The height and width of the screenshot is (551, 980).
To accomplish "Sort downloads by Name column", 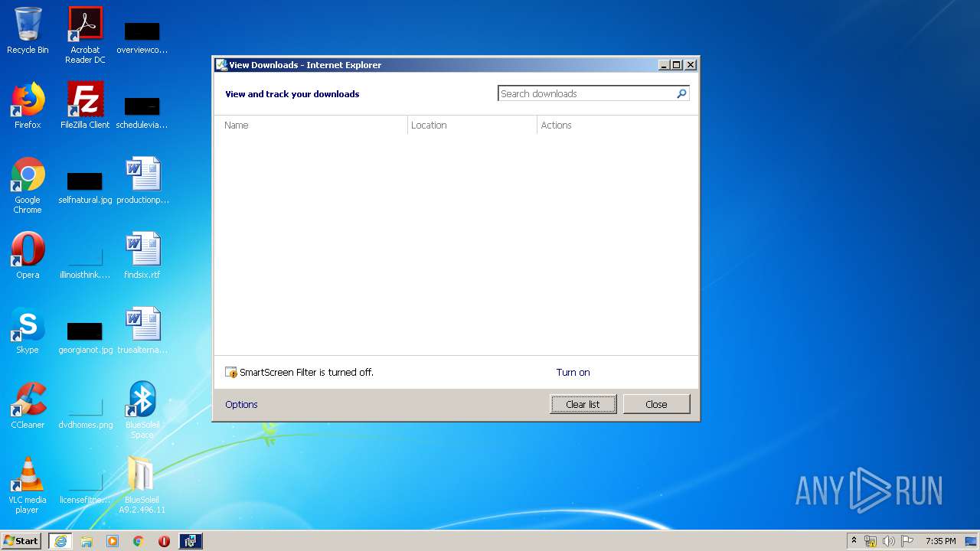I will (x=311, y=126).
